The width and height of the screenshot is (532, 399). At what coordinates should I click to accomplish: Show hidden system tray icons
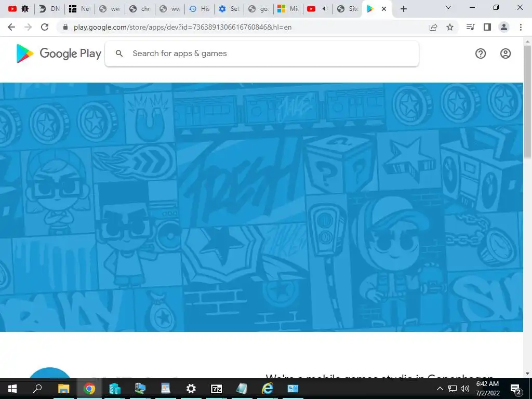(440, 389)
